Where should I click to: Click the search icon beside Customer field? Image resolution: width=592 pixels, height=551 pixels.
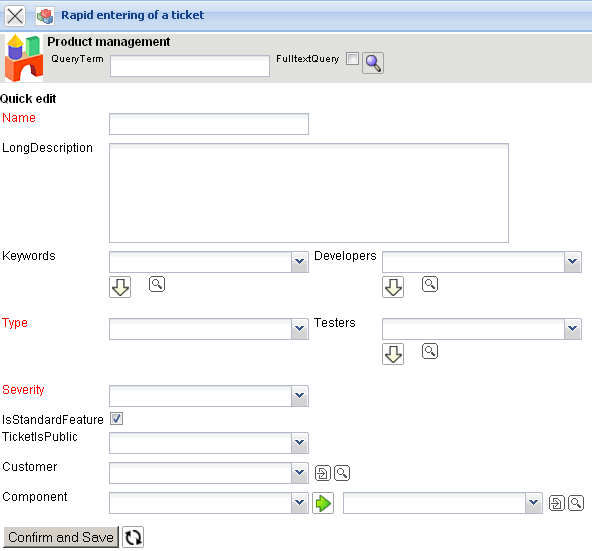(x=342, y=473)
